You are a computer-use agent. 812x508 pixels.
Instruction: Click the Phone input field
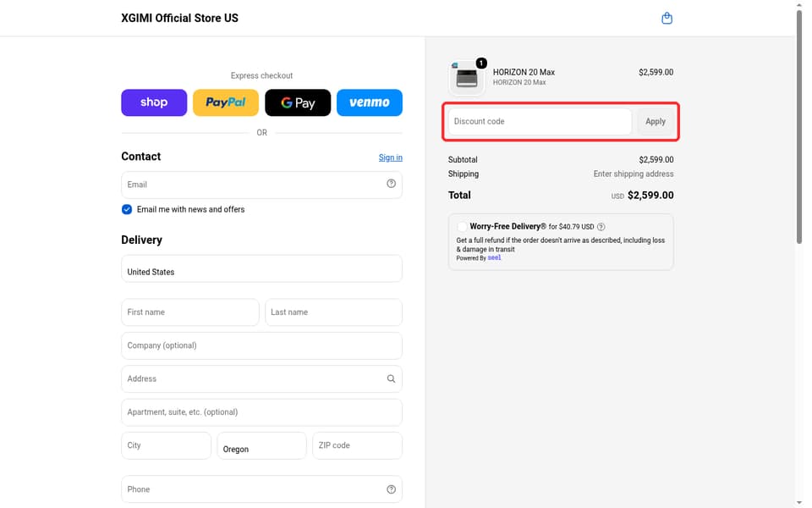click(261, 489)
